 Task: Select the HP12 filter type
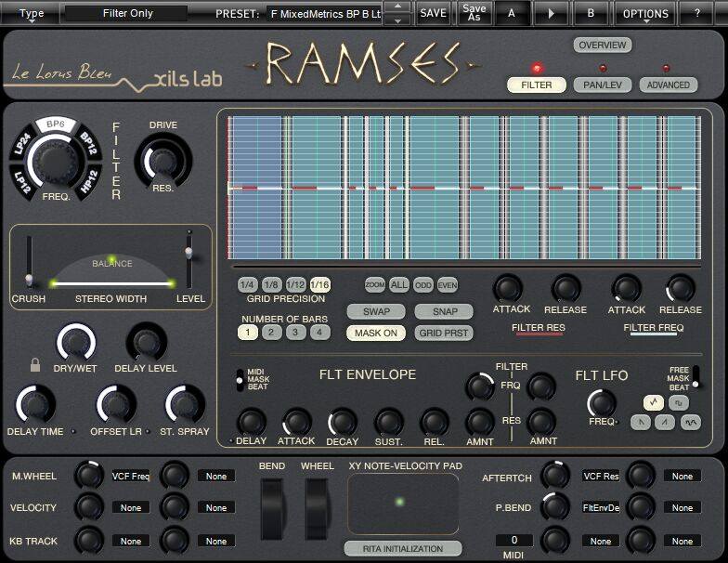coord(89,182)
